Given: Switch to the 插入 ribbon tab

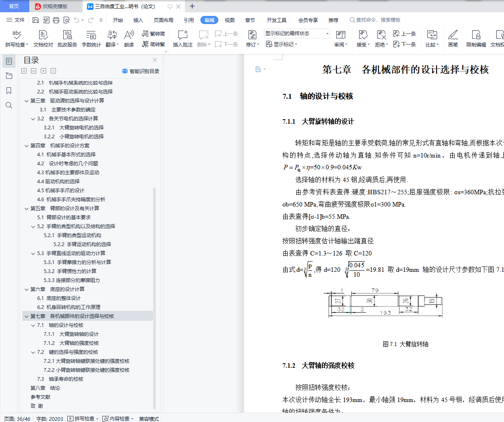Looking at the screenshot, I should click(x=138, y=20).
